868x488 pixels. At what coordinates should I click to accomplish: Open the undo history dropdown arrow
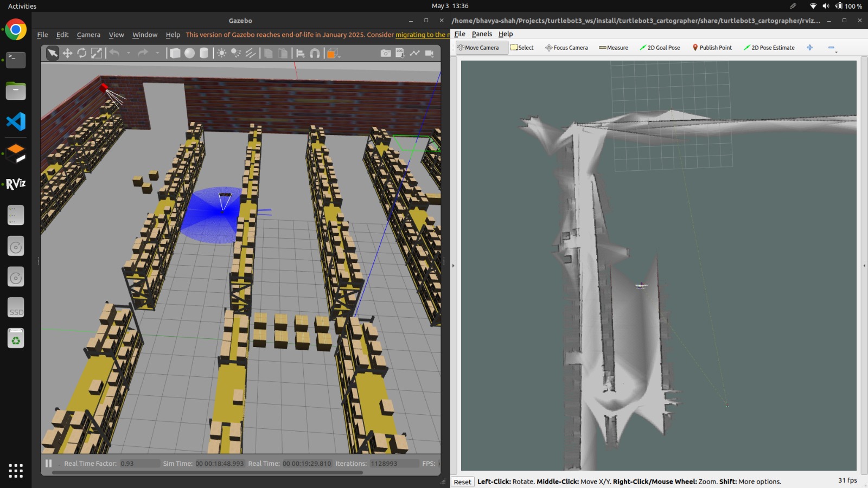[x=129, y=53]
